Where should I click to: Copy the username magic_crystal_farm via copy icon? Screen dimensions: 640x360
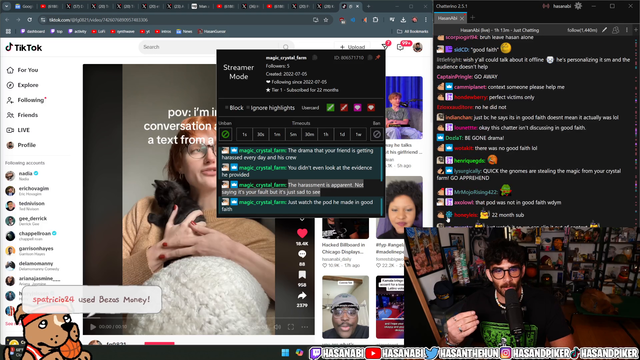315,58
